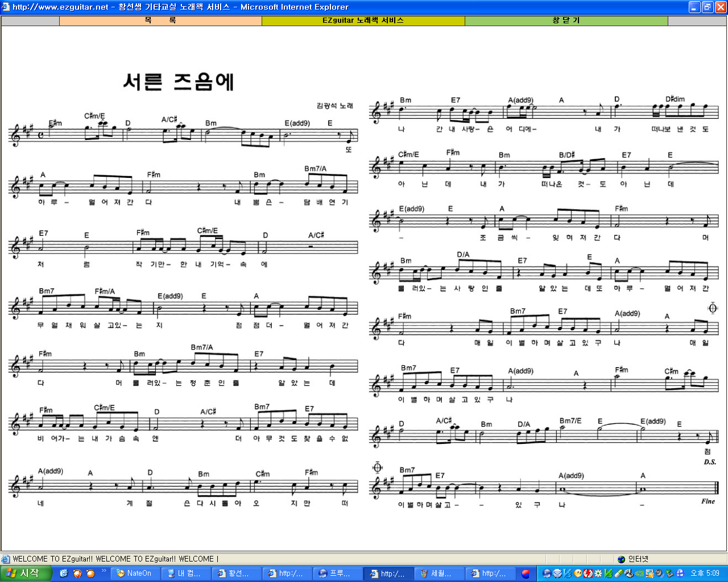The height and width of the screenshot is (582, 728).
Task: Click the IE page icon in title bar
Action: pyautogui.click(x=6, y=7)
